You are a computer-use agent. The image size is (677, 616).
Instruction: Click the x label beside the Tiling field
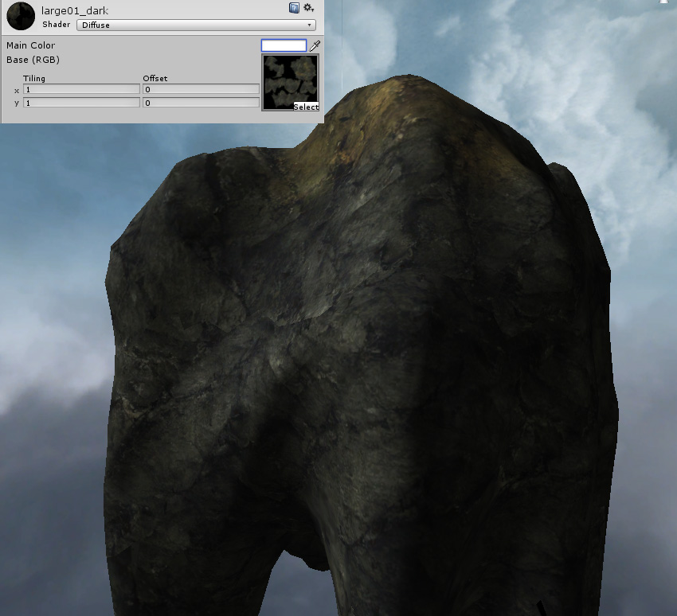coord(16,90)
